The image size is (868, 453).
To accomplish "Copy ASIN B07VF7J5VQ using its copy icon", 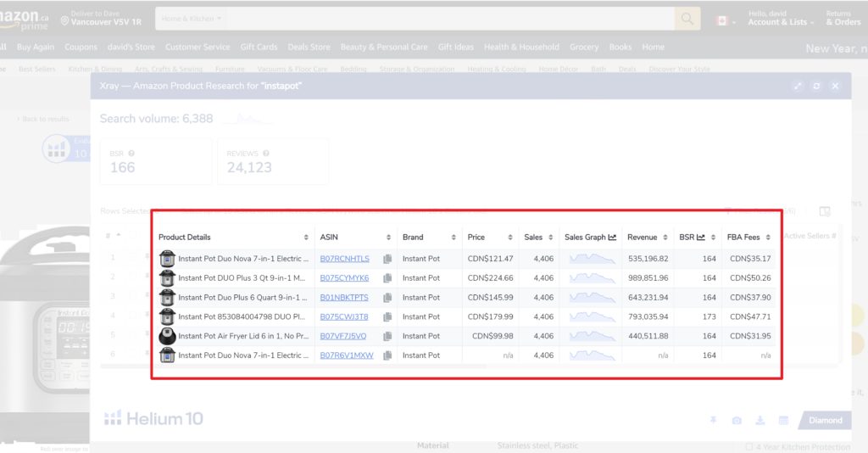I will click(x=387, y=336).
